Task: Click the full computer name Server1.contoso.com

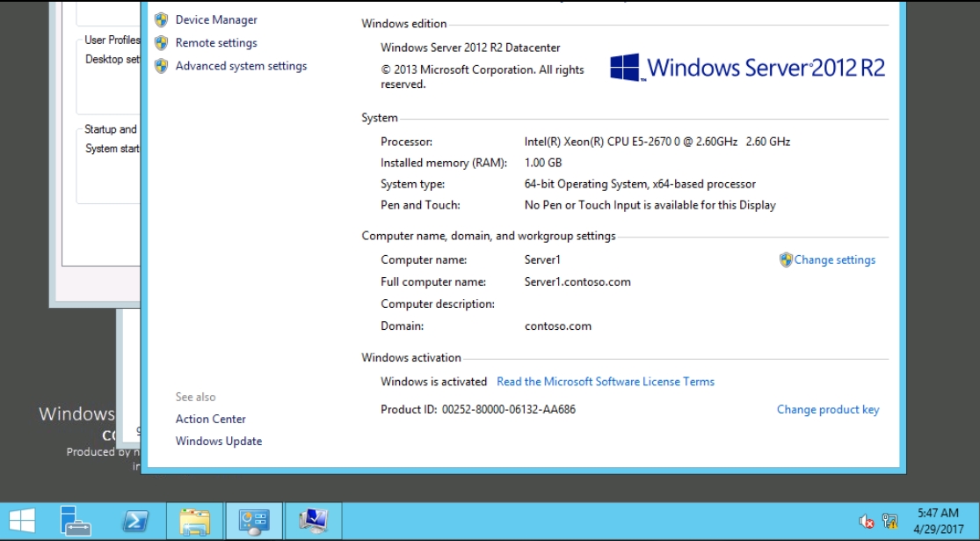Action: tap(577, 282)
